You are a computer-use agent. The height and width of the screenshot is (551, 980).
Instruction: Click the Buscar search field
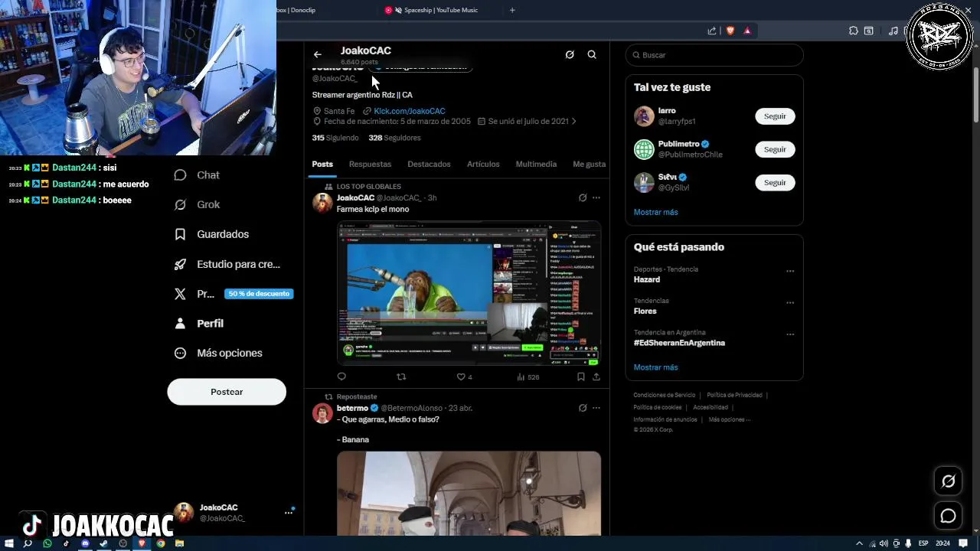click(x=714, y=55)
